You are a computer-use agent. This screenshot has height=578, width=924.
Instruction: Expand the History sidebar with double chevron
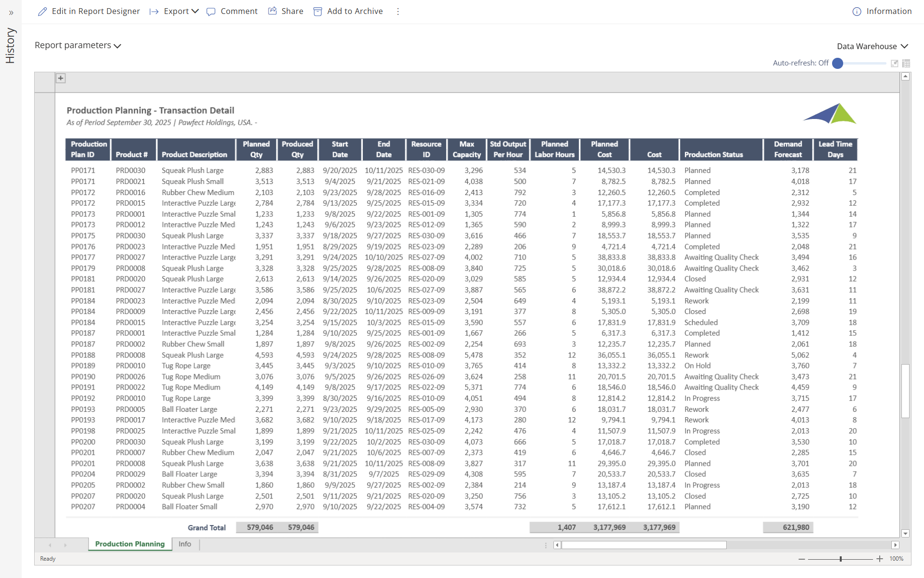[11, 13]
